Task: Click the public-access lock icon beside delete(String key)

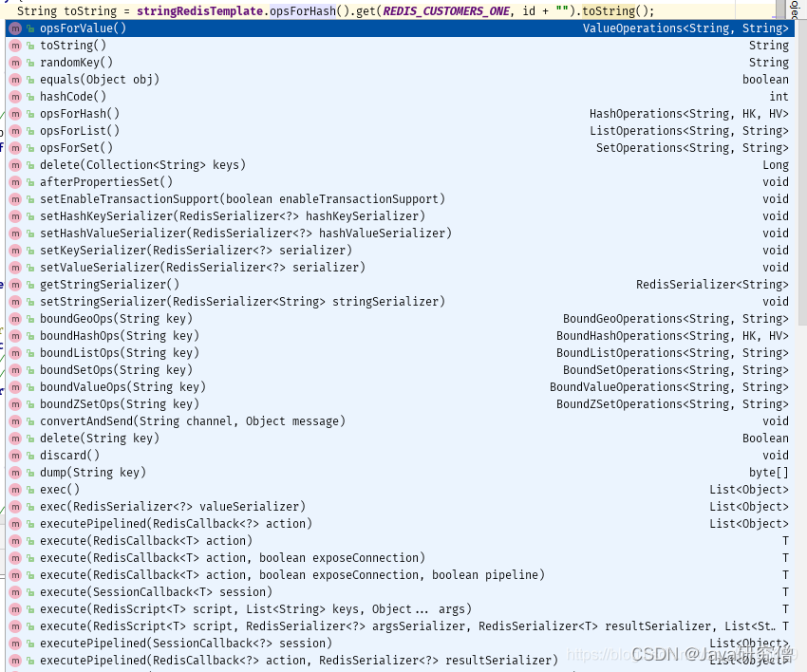Action: point(30,439)
